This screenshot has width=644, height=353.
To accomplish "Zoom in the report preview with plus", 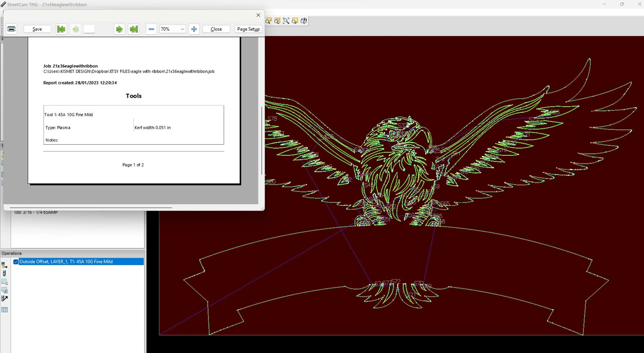I will tap(194, 29).
